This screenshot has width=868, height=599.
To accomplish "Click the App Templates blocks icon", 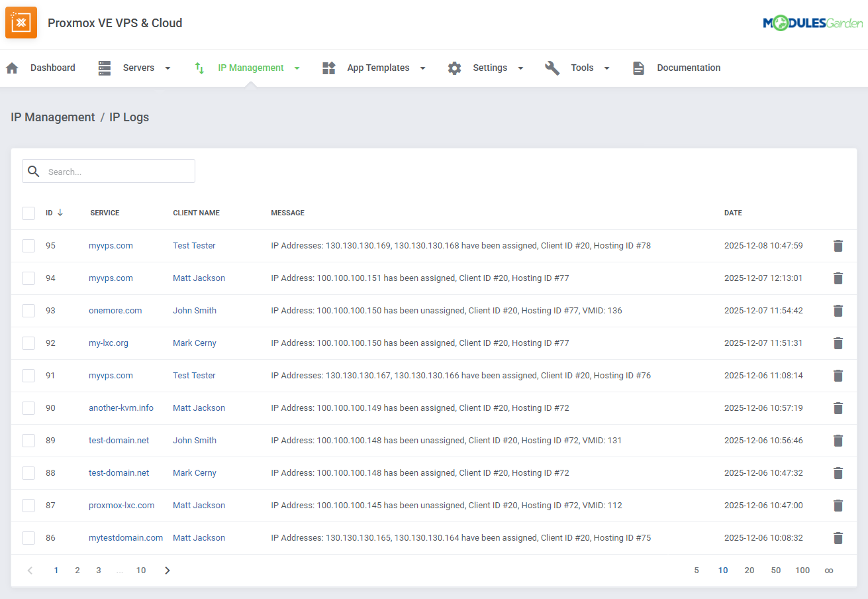I will [x=328, y=68].
